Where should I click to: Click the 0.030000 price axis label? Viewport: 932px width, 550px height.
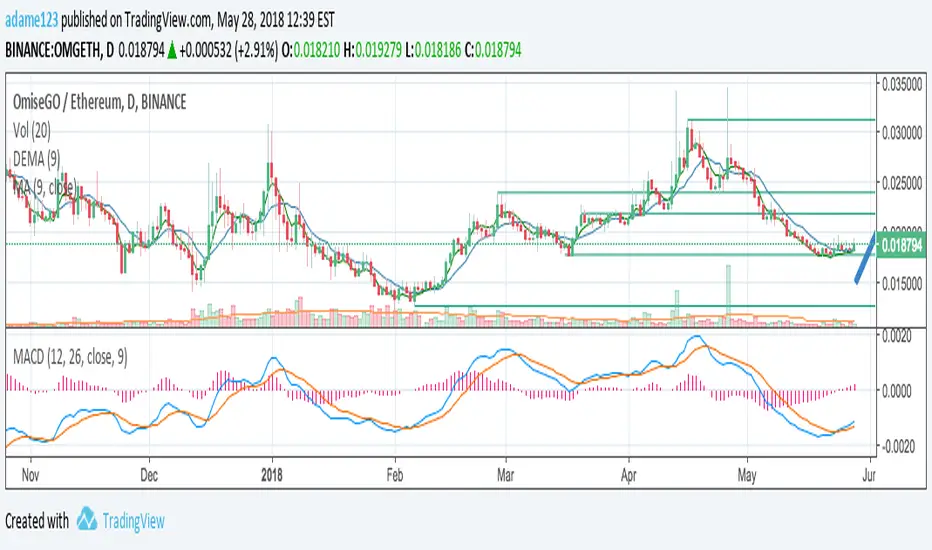click(902, 132)
